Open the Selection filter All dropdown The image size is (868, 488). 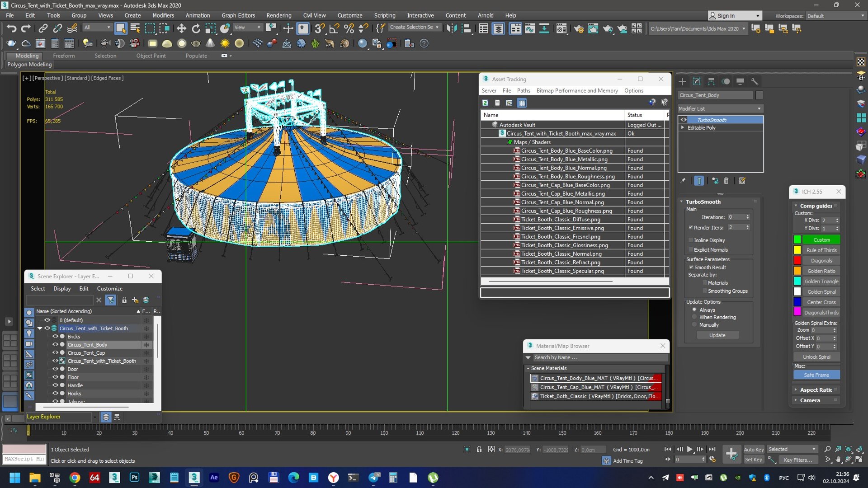point(97,28)
